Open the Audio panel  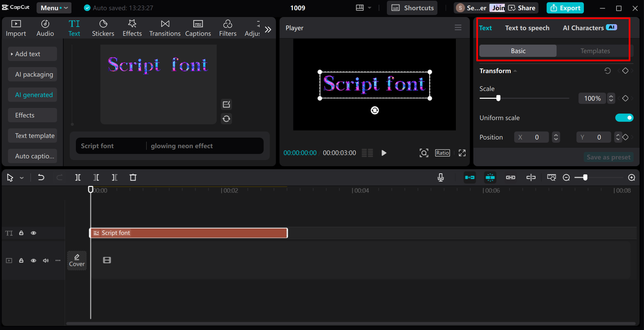point(45,28)
